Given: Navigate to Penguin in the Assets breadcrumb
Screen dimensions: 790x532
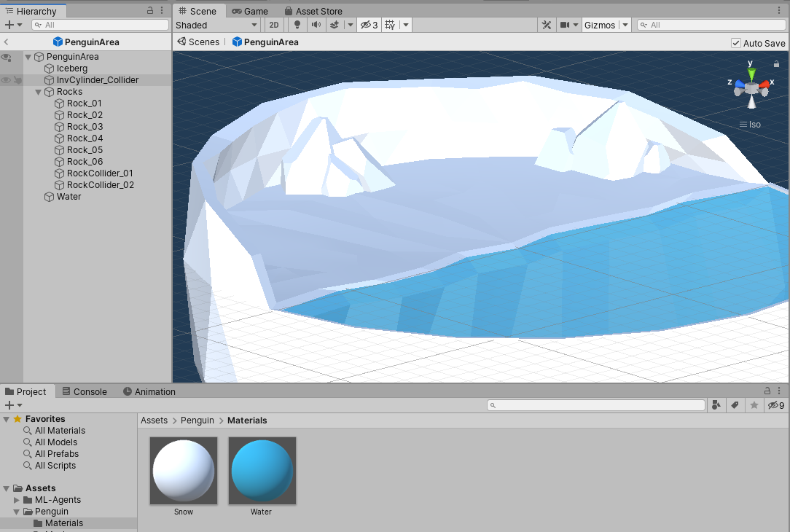Looking at the screenshot, I should tap(197, 420).
